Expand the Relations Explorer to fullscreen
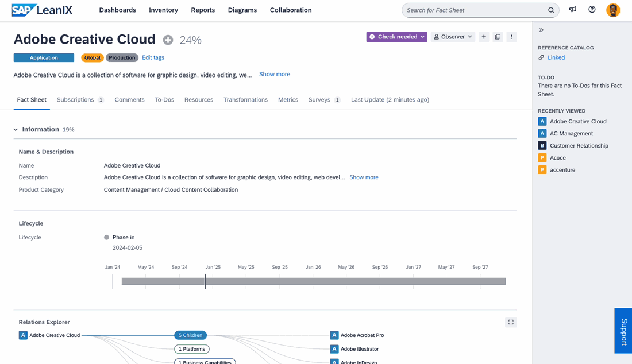 511,322
